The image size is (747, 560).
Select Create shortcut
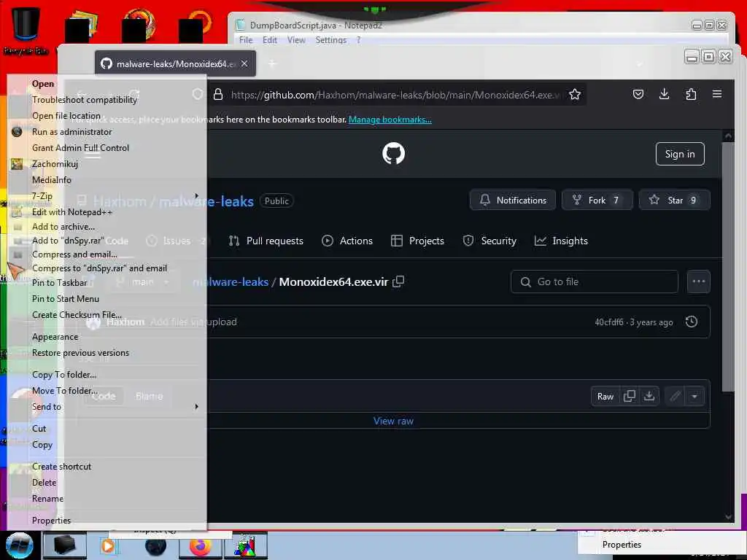point(107,467)
